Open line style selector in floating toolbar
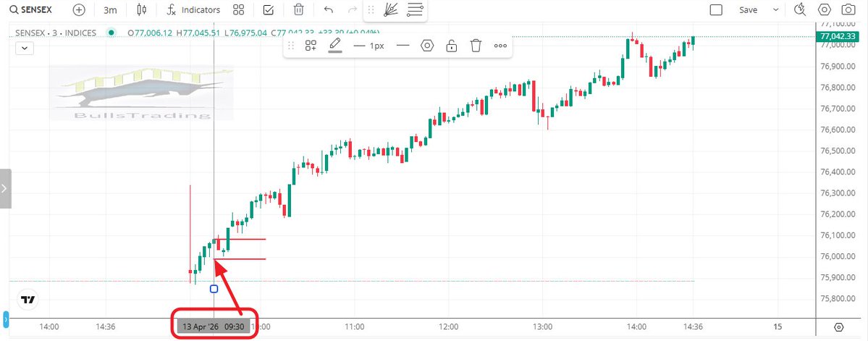Viewport: 868px width, 341px height. [x=403, y=46]
